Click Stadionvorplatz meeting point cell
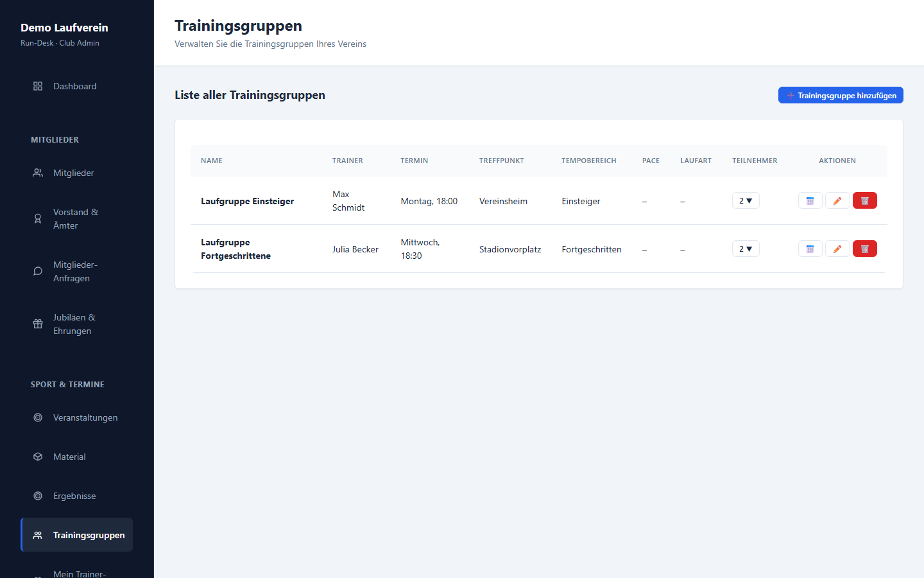Viewport: 924px width, 578px height. 510,249
